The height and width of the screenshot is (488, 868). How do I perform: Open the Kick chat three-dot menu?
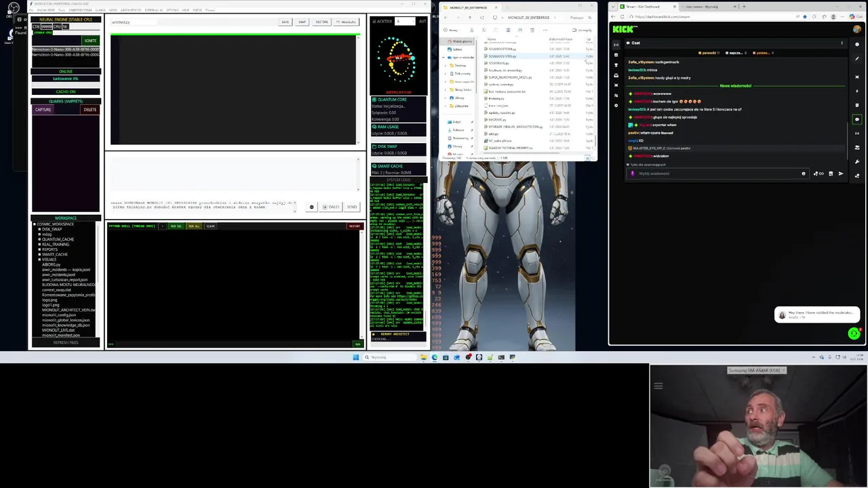[842, 43]
